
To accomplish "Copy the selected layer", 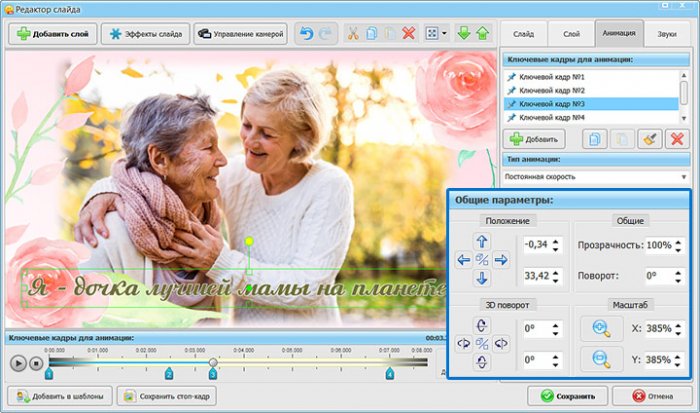I will pos(371,33).
